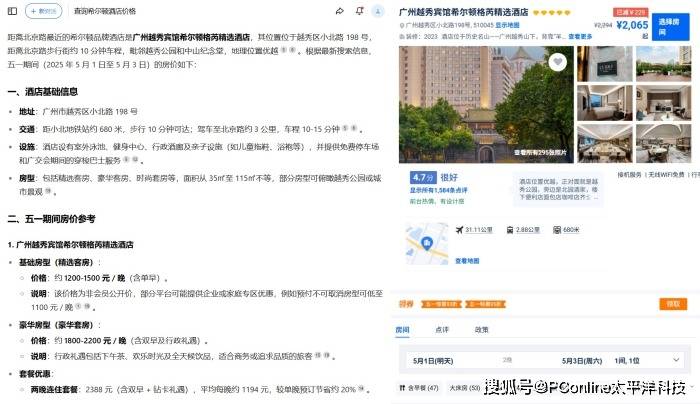This screenshot has width=700, height=404.
Task: Share this chat via the arrow icon
Action: 340,11
